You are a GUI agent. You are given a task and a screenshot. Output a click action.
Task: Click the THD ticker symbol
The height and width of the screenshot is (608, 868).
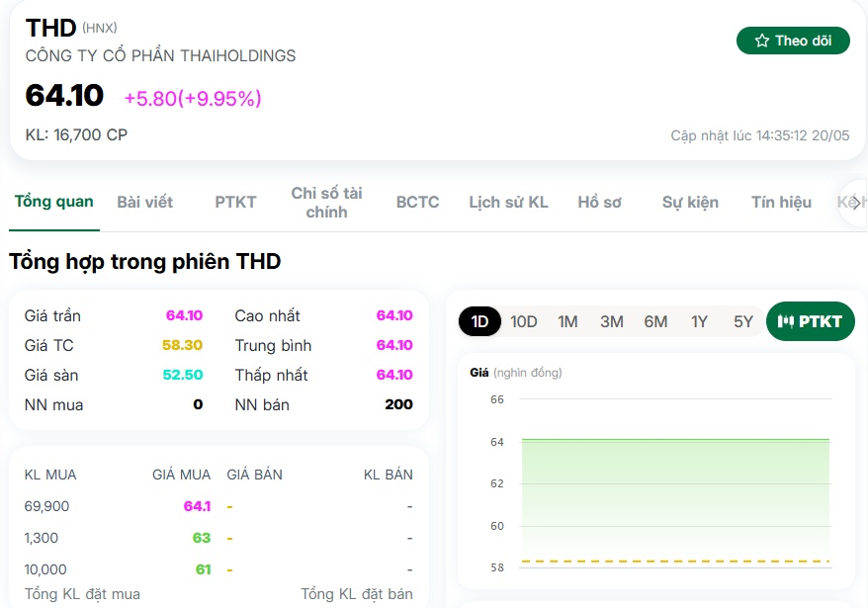[50, 28]
